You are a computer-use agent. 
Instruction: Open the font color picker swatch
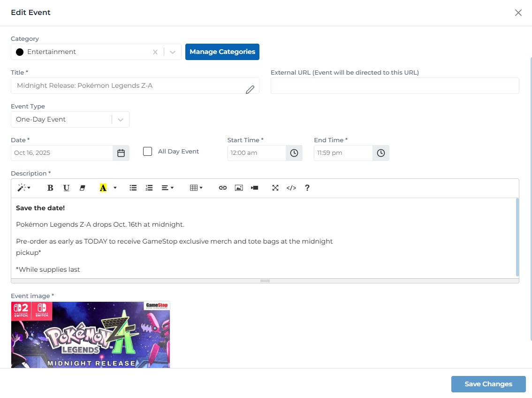click(x=102, y=188)
